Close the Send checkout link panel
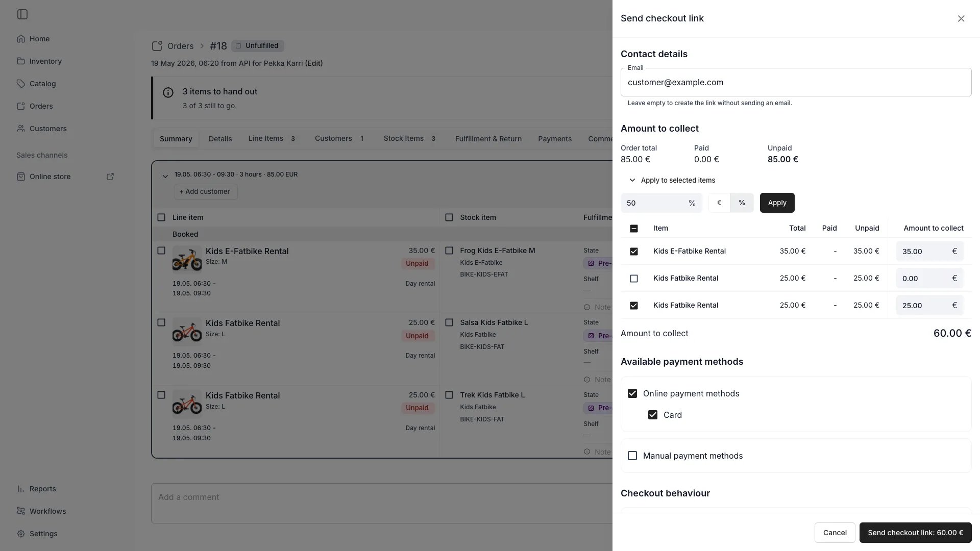 pos(961,18)
